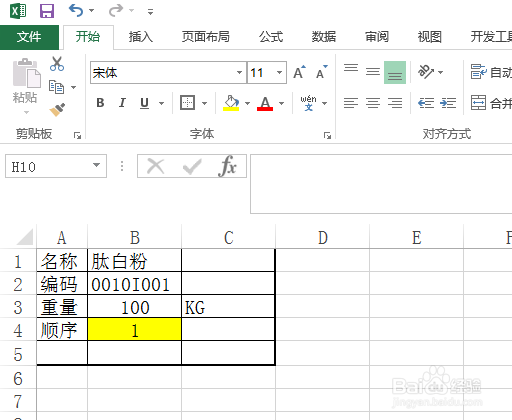Switch to the 视图 (View) tab
Image resolution: width=512 pixels, height=420 pixels.
click(430, 37)
